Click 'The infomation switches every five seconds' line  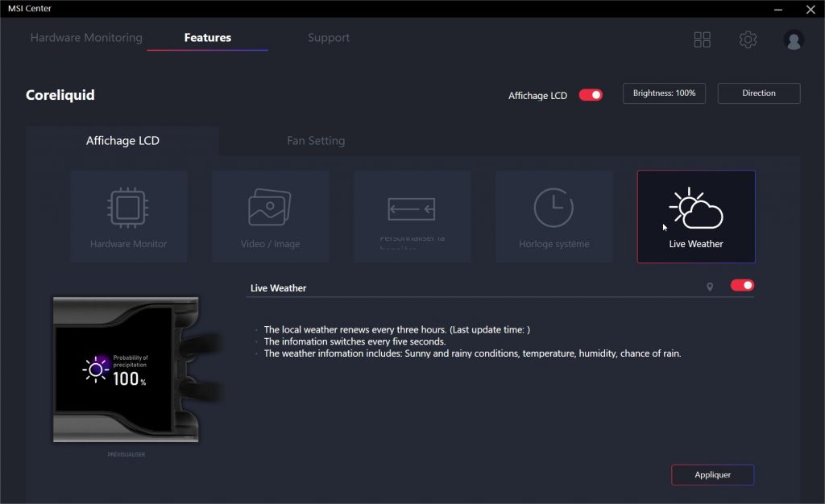point(354,341)
